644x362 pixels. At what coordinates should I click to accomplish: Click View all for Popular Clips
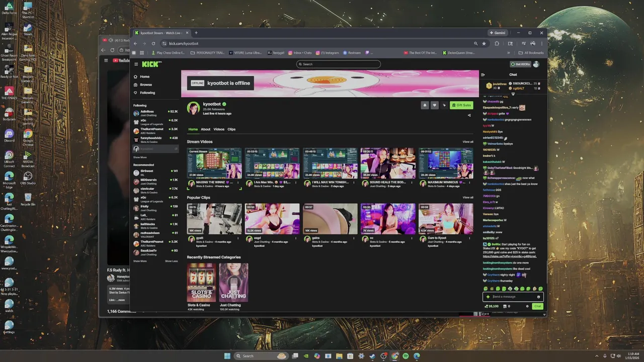(468, 198)
